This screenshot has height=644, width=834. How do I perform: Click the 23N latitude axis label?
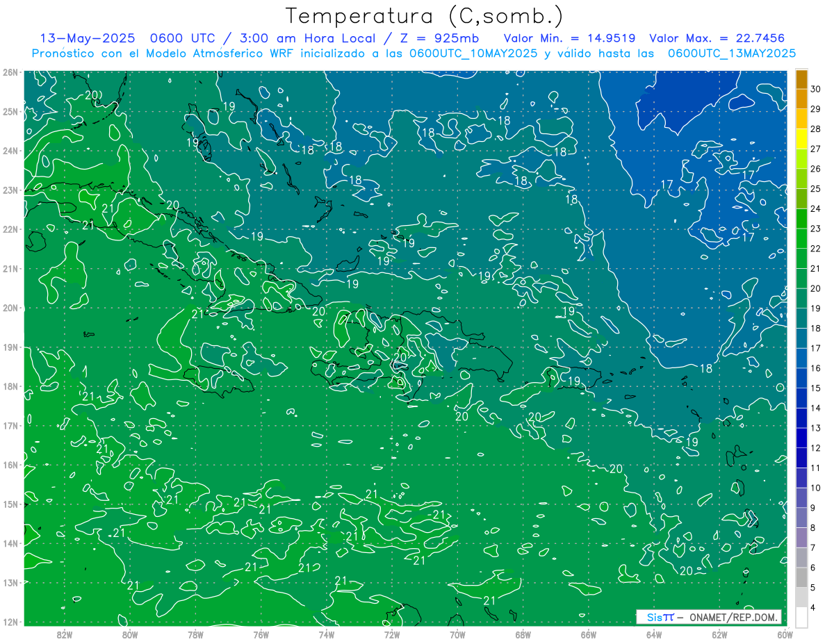coord(10,190)
